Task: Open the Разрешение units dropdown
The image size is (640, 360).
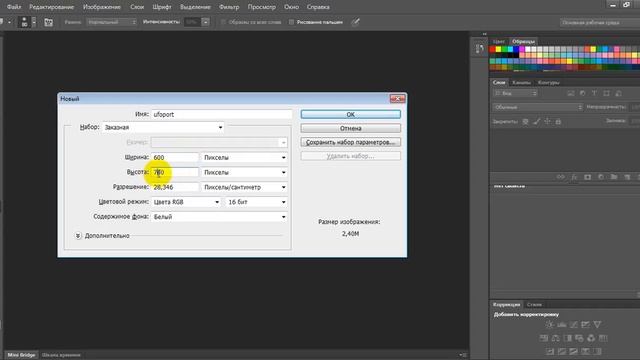Action: [x=244, y=187]
